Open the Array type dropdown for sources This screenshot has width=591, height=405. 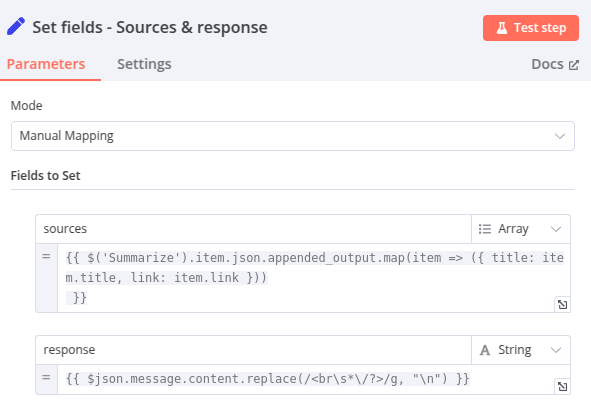tap(521, 229)
